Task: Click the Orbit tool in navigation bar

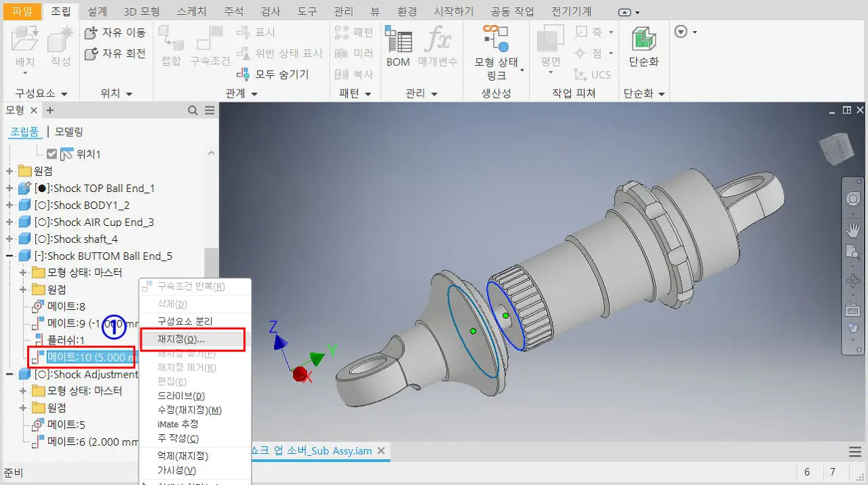Action: (853, 280)
